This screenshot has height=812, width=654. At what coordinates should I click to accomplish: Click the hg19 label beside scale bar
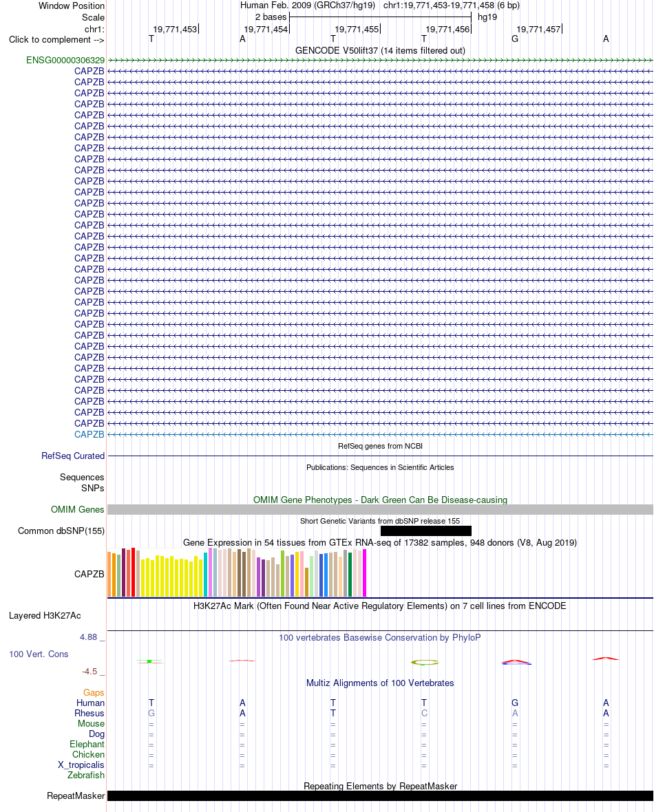(x=487, y=17)
